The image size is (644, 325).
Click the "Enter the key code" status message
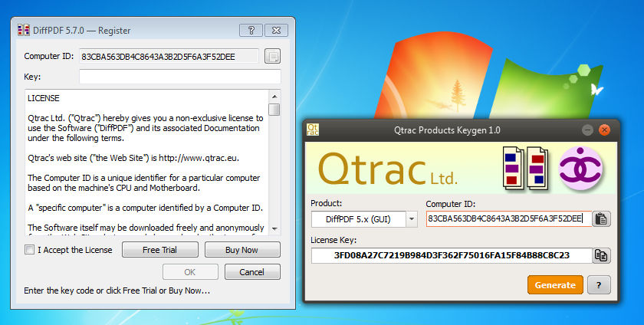point(117,291)
